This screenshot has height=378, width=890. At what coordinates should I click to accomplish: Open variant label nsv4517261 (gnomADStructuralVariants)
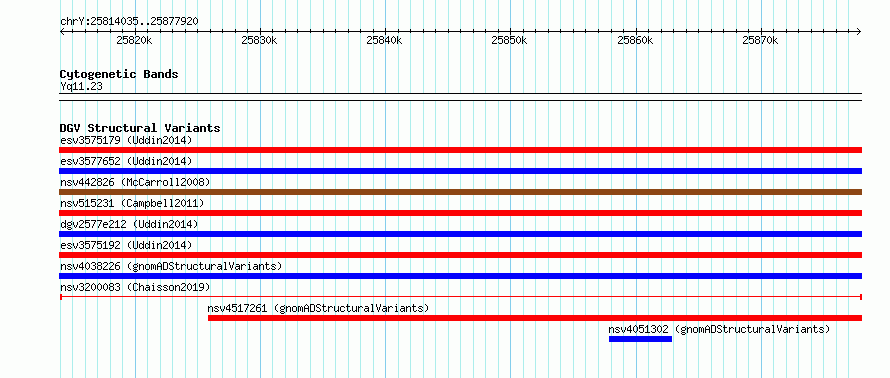point(318,308)
